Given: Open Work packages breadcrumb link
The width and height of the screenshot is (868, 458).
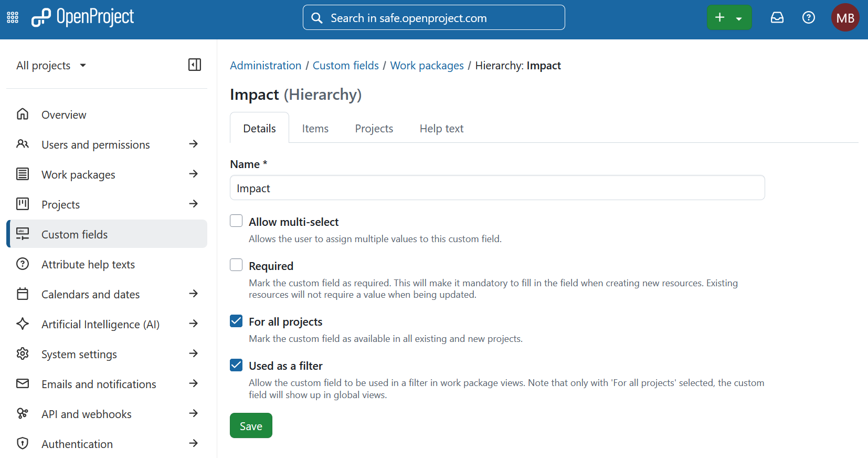Looking at the screenshot, I should 427,66.
